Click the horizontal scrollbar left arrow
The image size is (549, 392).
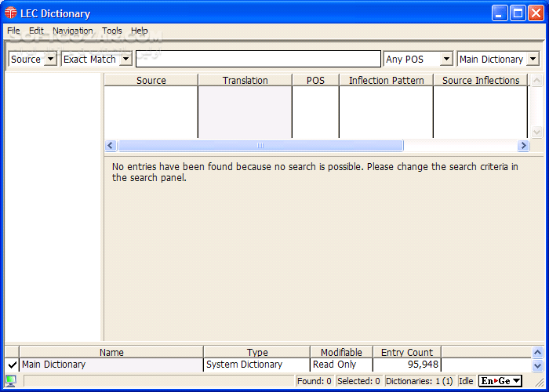[x=111, y=146]
